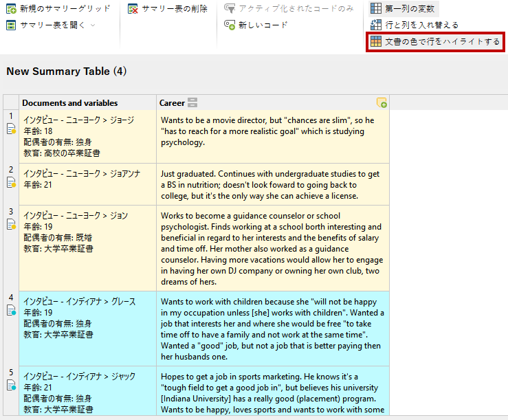
Task: Select row number 1
Action: (11, 115)
